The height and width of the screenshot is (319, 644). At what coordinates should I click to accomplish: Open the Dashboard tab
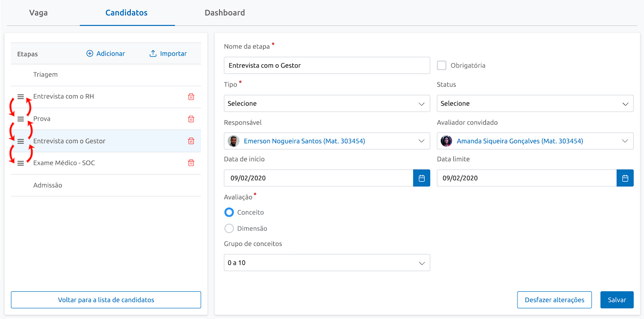[x=225, y=13]
